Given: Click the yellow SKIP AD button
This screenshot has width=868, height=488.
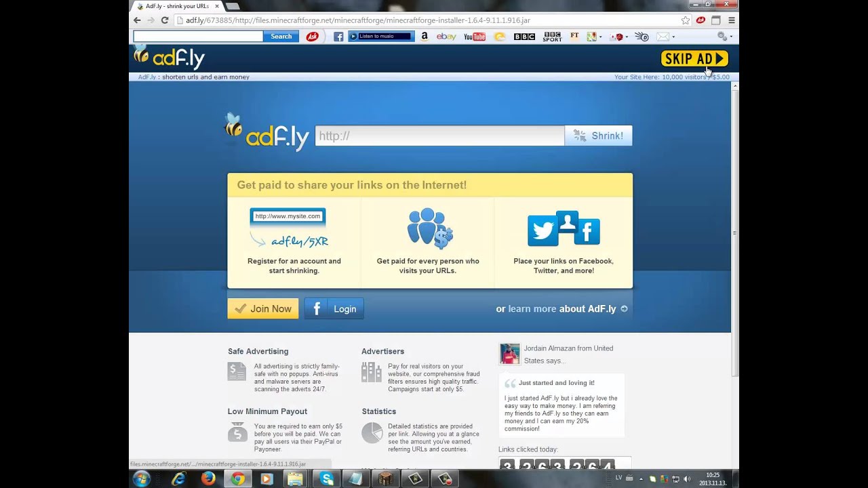Looking at the screenshot, I should [x=694, y=59].
